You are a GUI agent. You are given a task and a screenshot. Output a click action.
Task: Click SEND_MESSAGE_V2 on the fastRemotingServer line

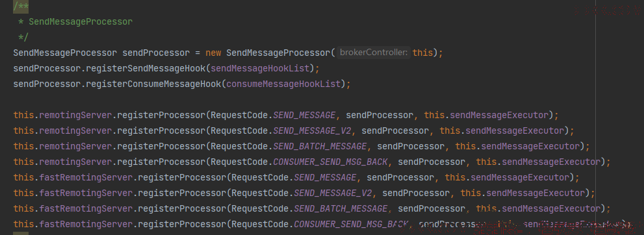(x=333, y=193)
